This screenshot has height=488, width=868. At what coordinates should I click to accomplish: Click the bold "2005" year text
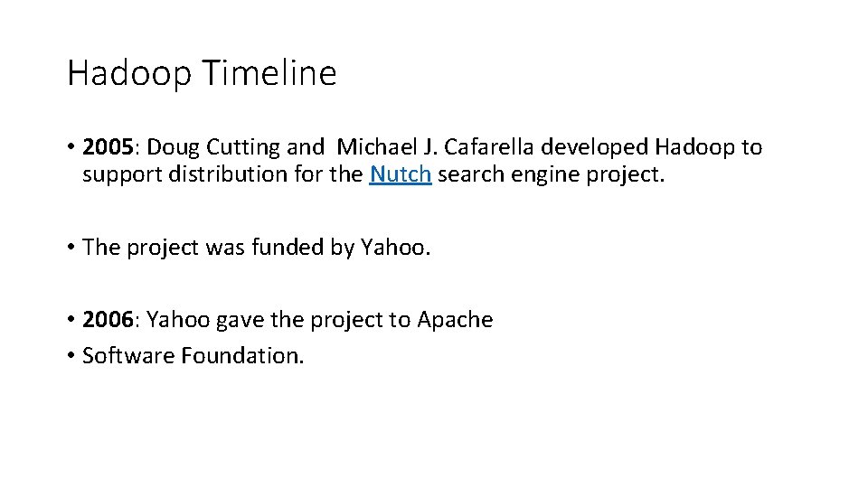pyautogui.click(x=108, y=147)
